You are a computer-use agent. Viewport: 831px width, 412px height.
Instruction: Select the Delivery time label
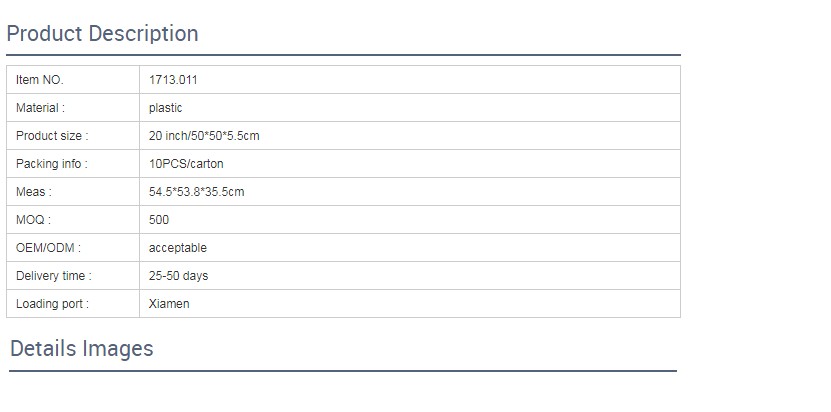[54, 276]
